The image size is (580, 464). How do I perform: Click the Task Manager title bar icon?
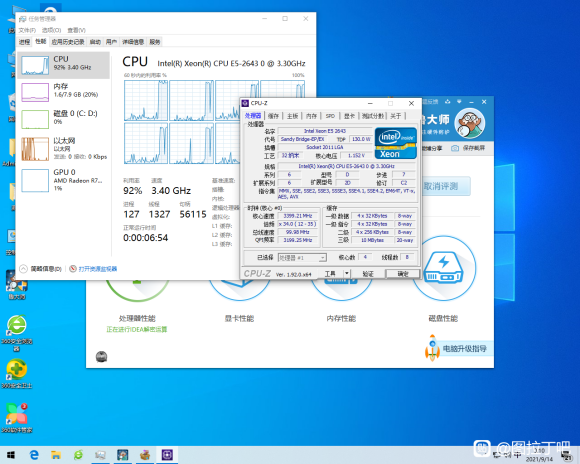23,19
